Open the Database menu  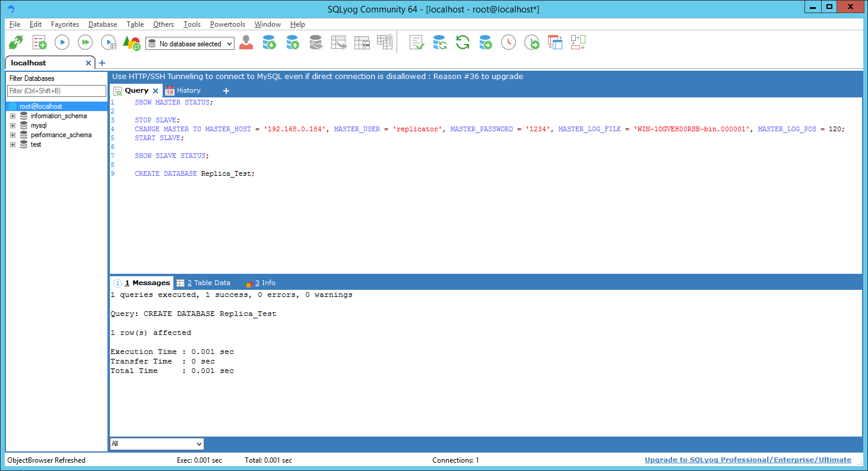(103, 24)
